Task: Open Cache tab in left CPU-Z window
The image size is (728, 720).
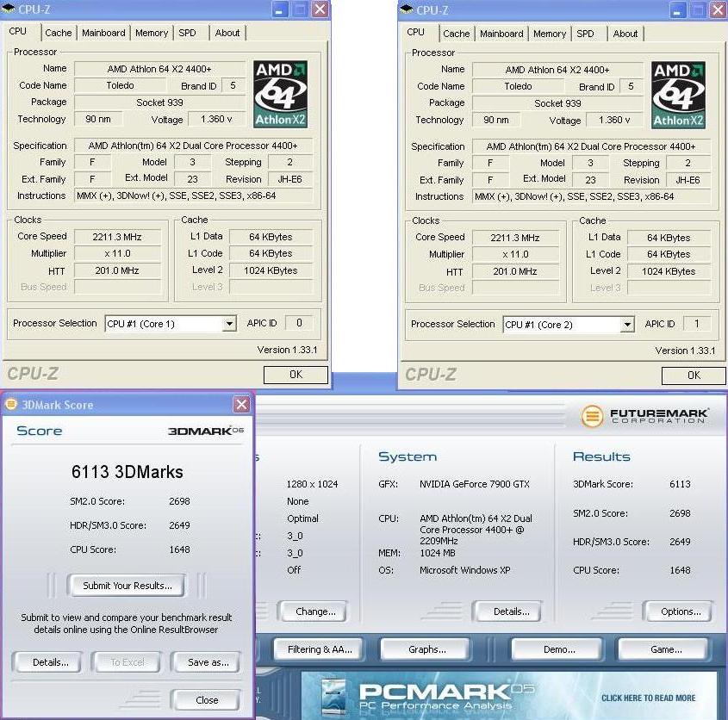Action: tap(58, 33)
